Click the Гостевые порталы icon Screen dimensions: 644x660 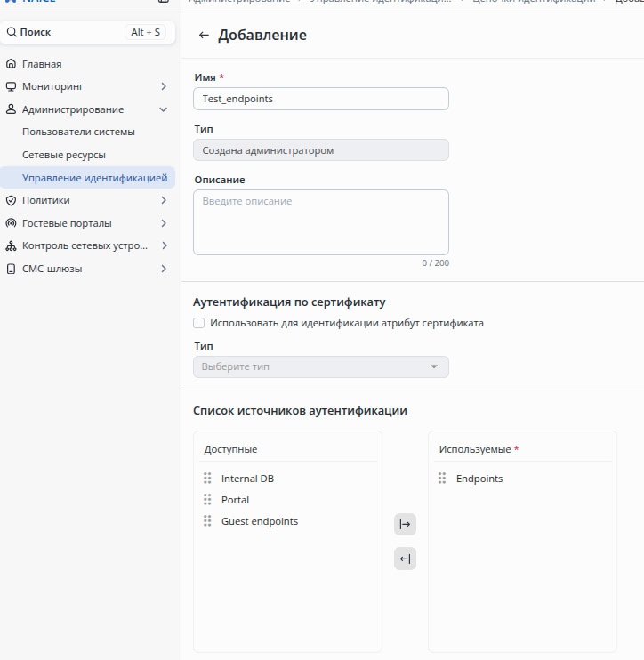[x=12, y=223]
